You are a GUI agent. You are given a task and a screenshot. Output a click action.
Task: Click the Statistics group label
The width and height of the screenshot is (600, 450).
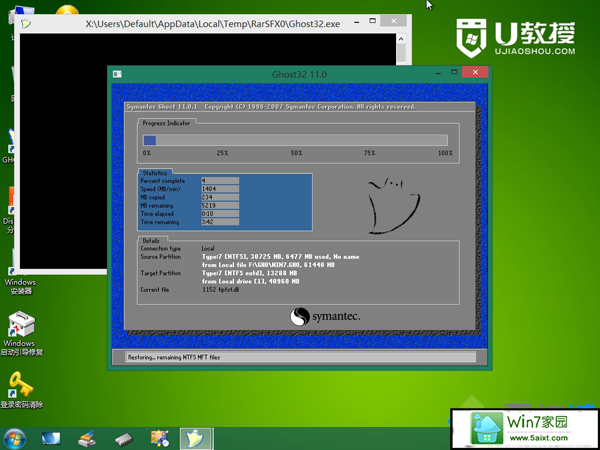pos(155,173)
